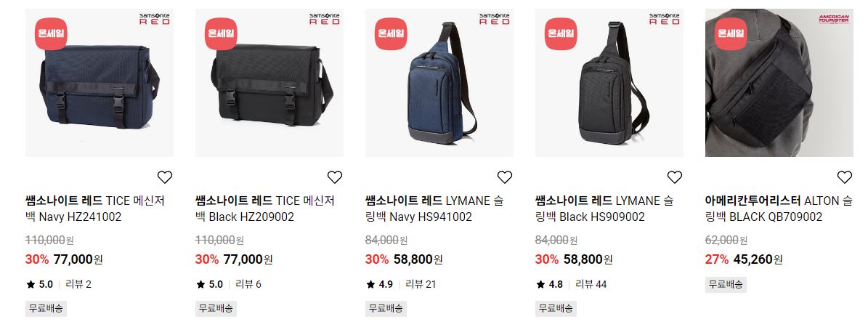
Task: Open the TICE 메신저백 Navy HZ241002 title link
Action: 95,209
